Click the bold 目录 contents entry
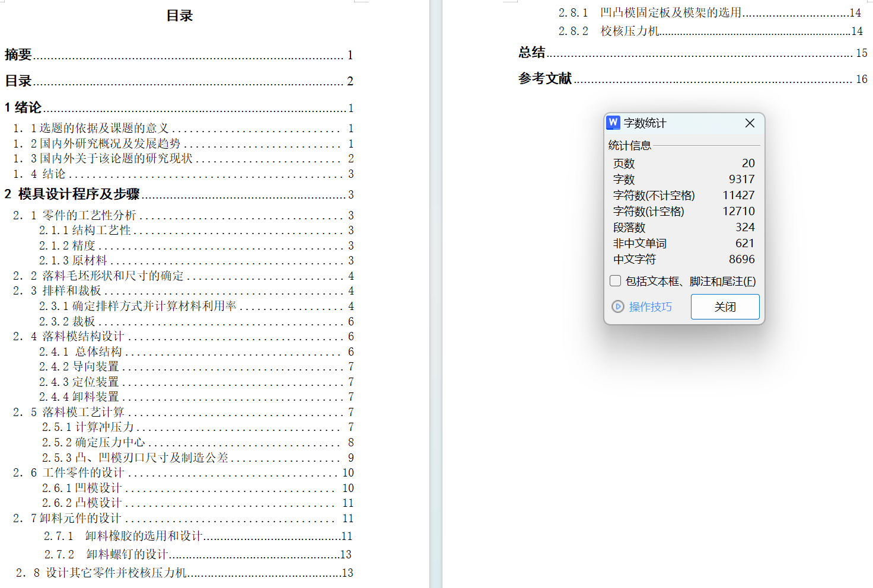 coord(179,81)
